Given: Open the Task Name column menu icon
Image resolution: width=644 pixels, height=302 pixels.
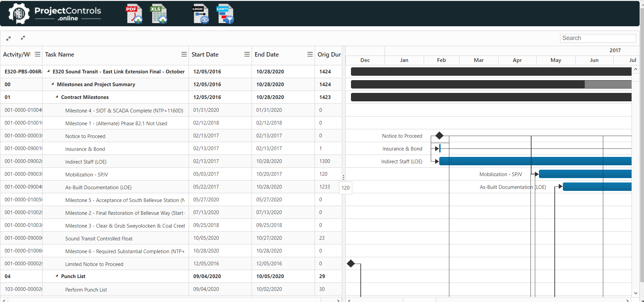Looking at the screenshot, I should tap(184, 54).
